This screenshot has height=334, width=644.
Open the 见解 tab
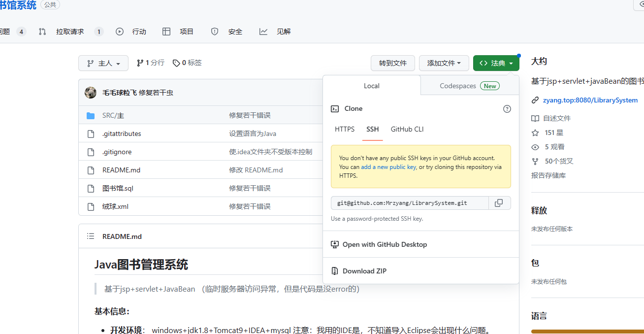pyautogui.click(x=275, y=32)
